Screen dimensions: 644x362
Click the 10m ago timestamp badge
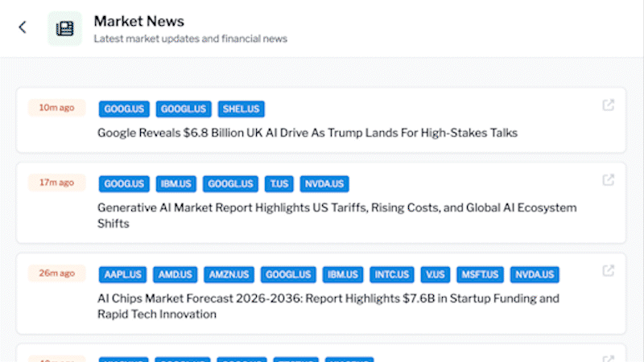[56, 108]
